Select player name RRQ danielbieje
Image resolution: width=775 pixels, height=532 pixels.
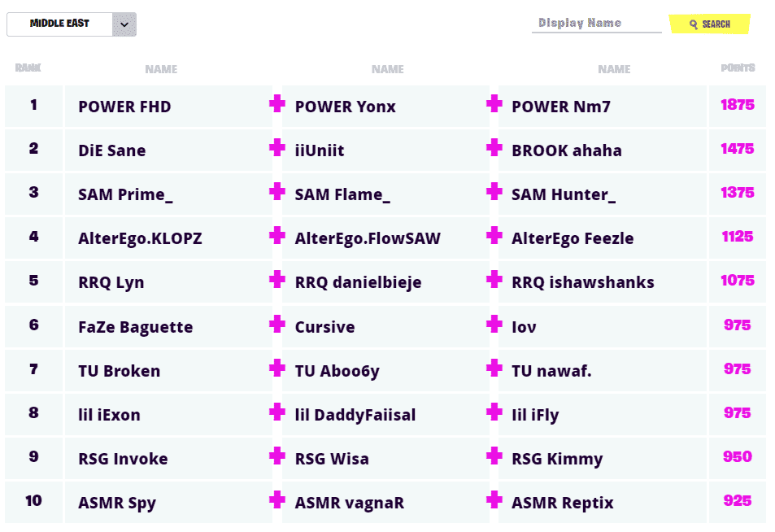point(358,283)
